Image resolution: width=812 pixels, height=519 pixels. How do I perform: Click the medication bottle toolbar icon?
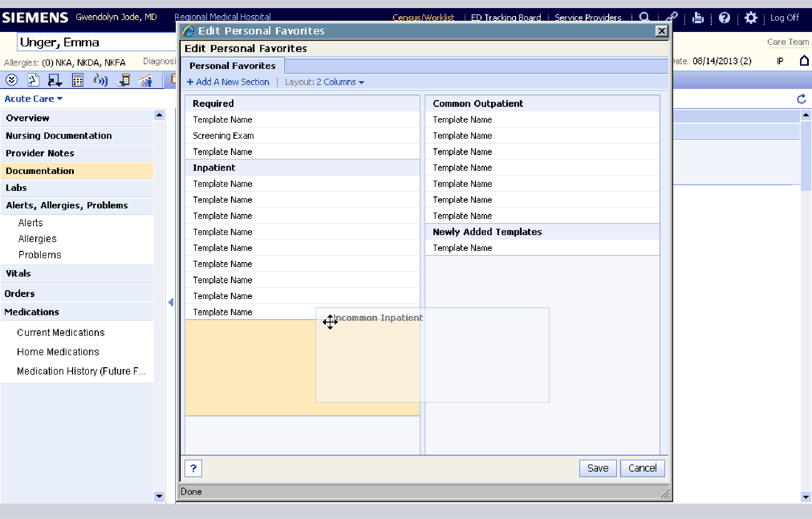point(124,80)
